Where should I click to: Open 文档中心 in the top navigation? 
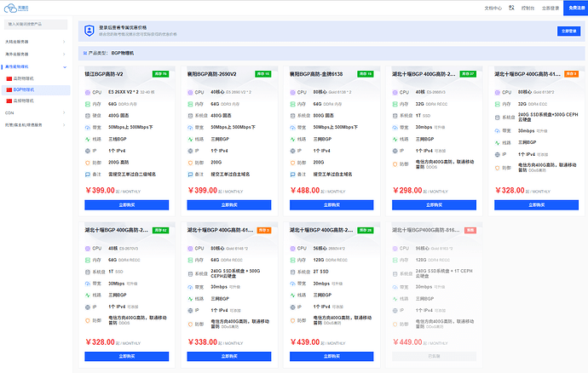tap(493, 8)
